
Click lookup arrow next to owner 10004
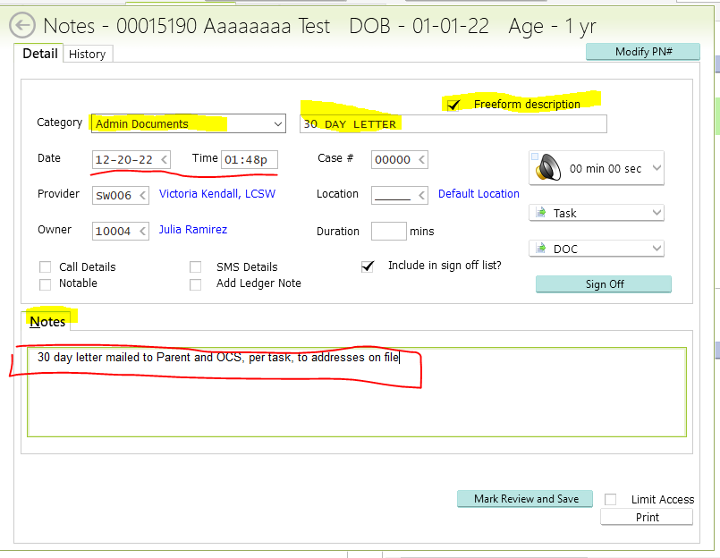click(141, 231)
